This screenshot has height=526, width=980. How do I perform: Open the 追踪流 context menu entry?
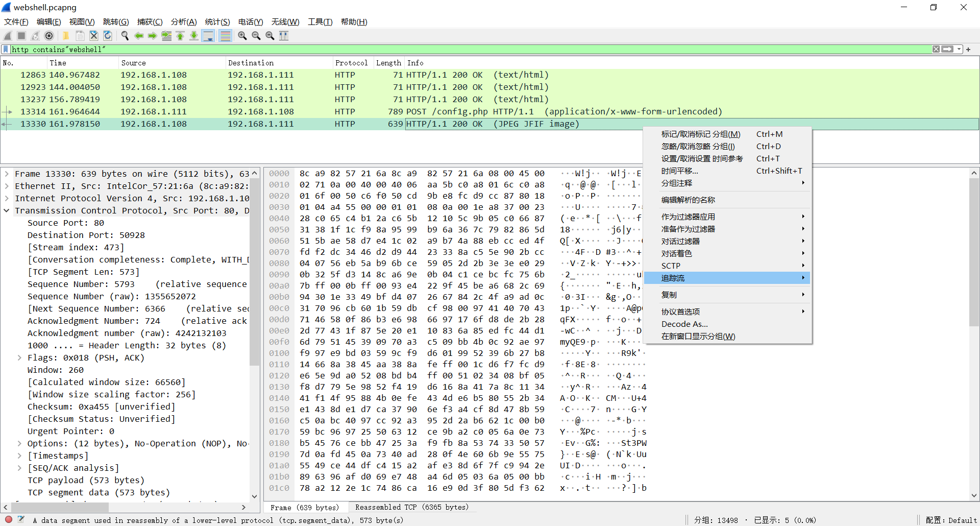click(x=727, y=278)
